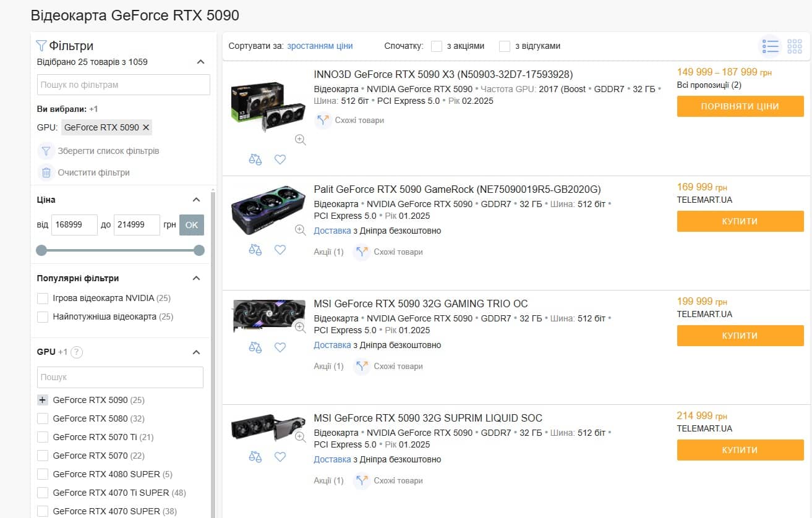Zoom the MSI SUPRIM LIQUID SOC image
Viewport: 812px width, 518px height.
(301, 437)
